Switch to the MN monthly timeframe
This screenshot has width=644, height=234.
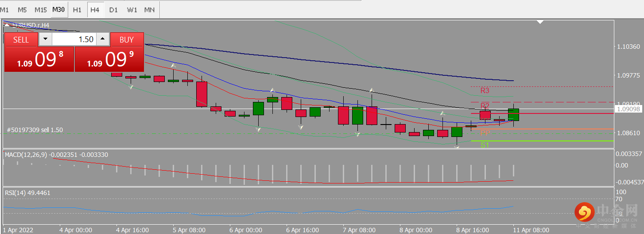tap(150, 9)
